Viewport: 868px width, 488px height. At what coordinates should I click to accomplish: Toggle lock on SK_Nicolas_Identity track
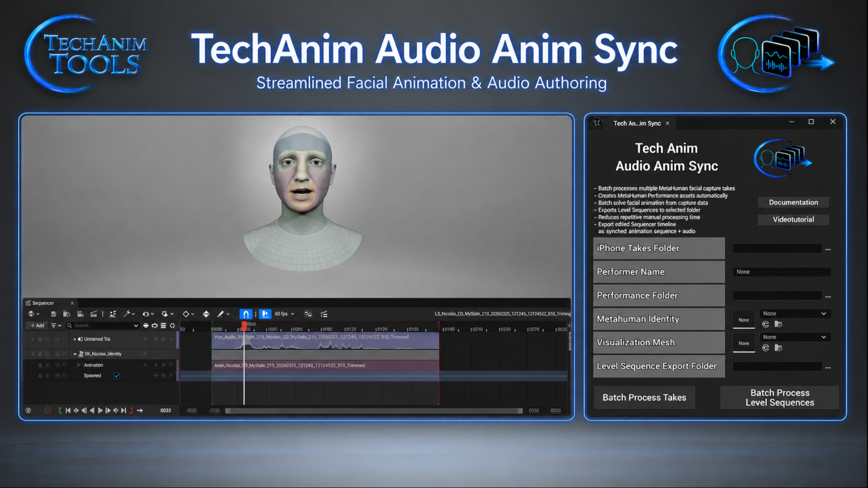(x=40, y=354)
